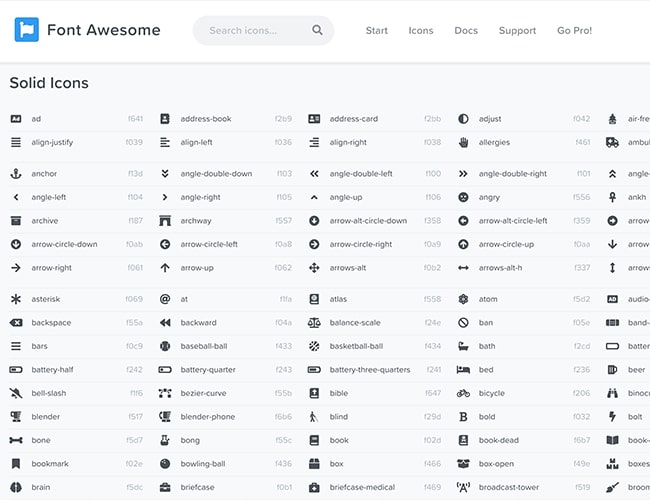Open the Support menu item
The width and height of the screenshot is (650, 500).
[x=517, y=31]
